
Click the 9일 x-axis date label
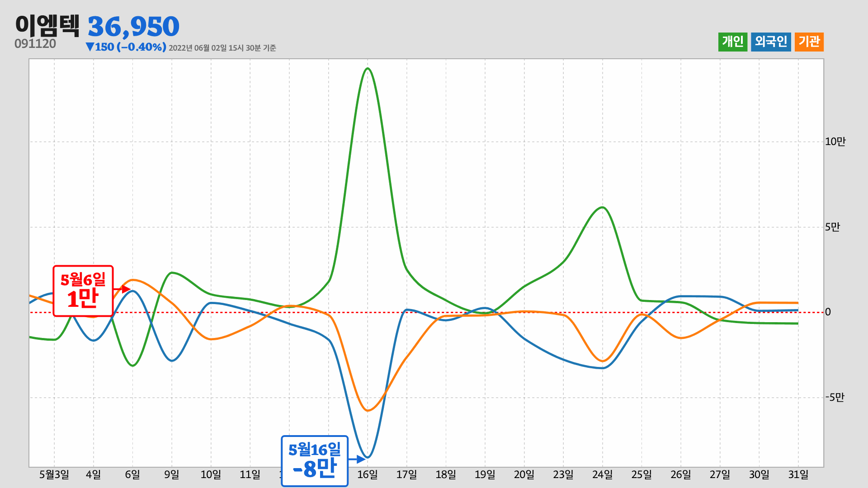point(172,475)
